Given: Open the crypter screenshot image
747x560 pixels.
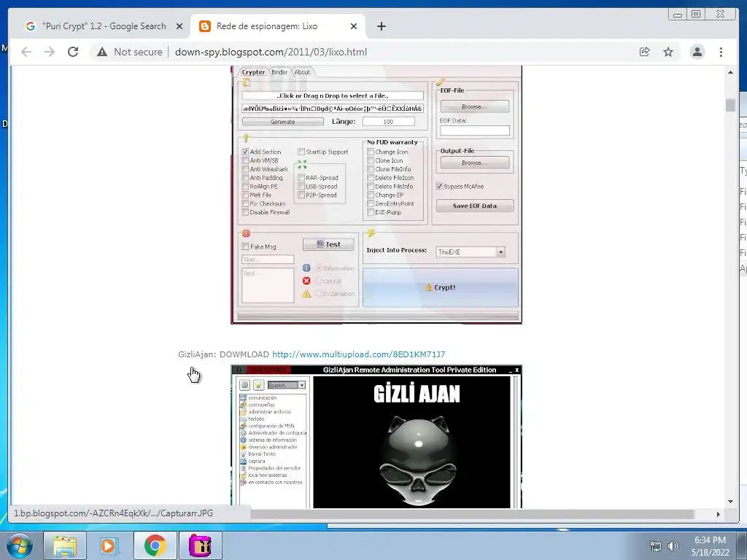Looking at the screenshot, I should (x=376, y=195).
